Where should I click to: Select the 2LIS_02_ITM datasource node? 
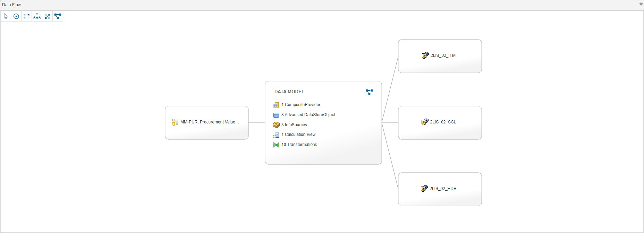point(440,56)
